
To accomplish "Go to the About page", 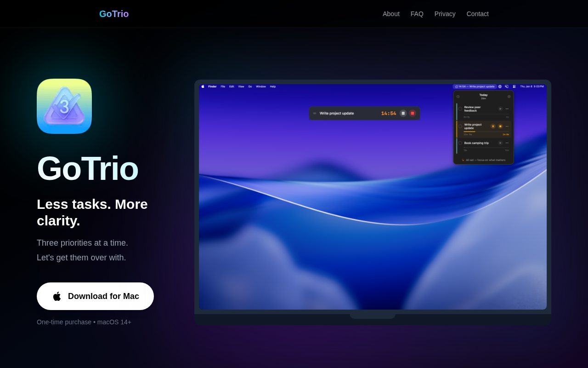I will click(x=391, y=14).
